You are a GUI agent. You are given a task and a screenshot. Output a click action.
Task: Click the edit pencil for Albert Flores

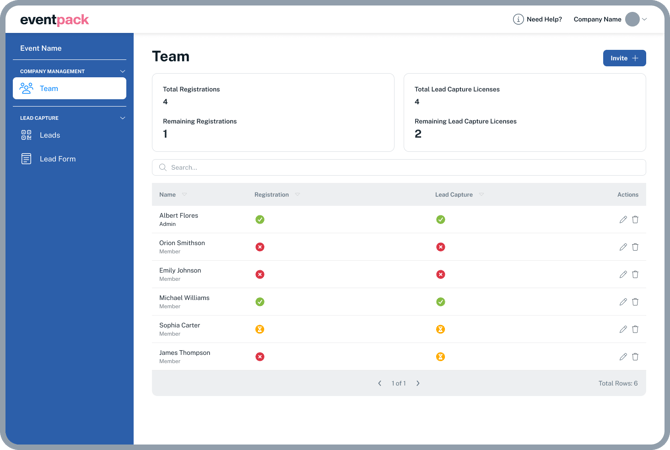(623, 220)
